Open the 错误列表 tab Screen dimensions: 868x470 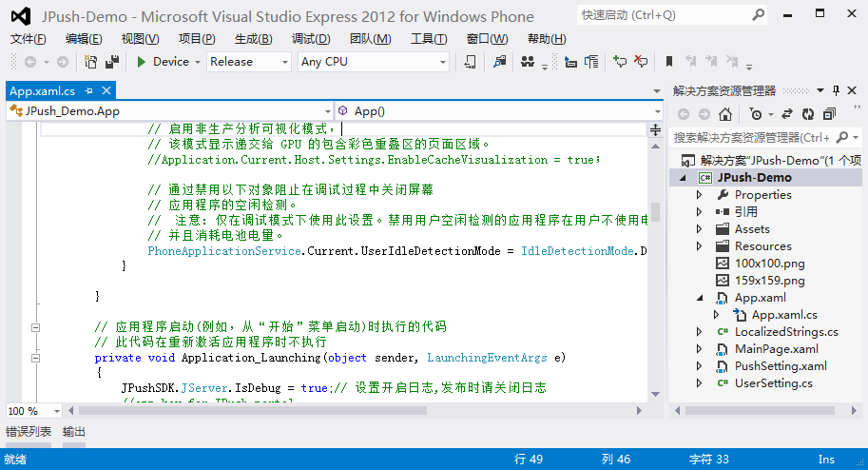pyautogui.click(x=29, y=432)
